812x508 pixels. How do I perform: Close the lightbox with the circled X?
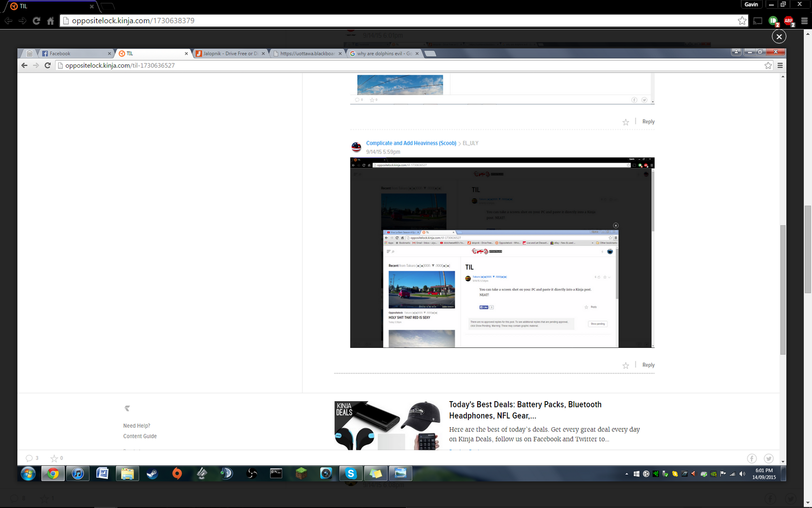point(779,36)
